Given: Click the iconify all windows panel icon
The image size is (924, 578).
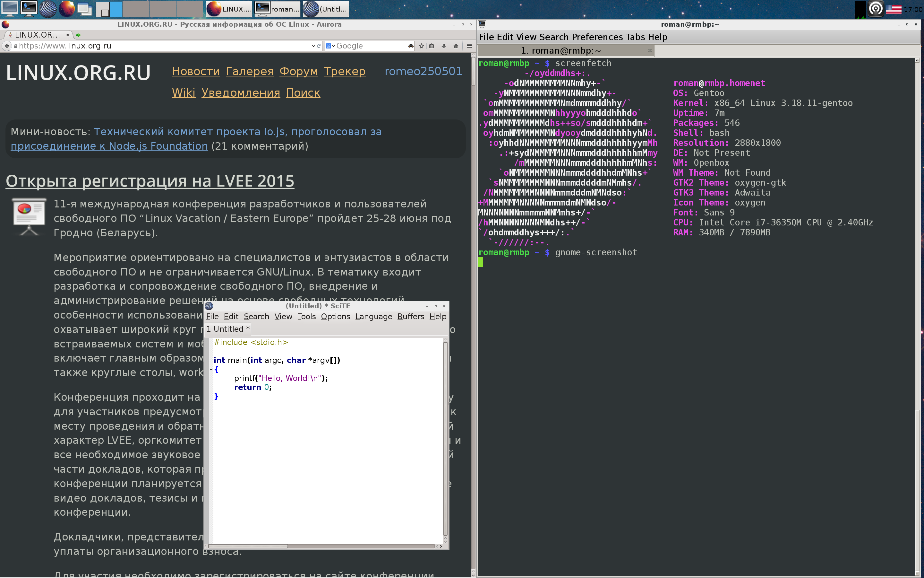Looking at the screenshot, I should coord(85,9).
